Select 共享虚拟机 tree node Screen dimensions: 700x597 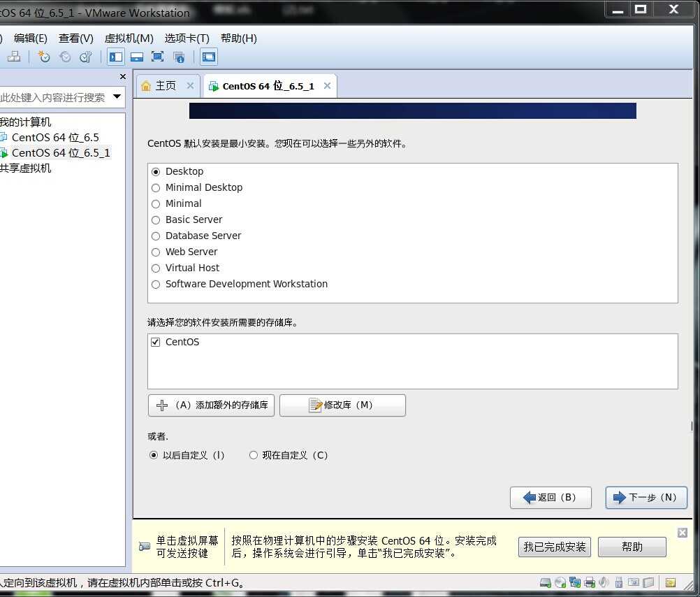coord(25,168)
